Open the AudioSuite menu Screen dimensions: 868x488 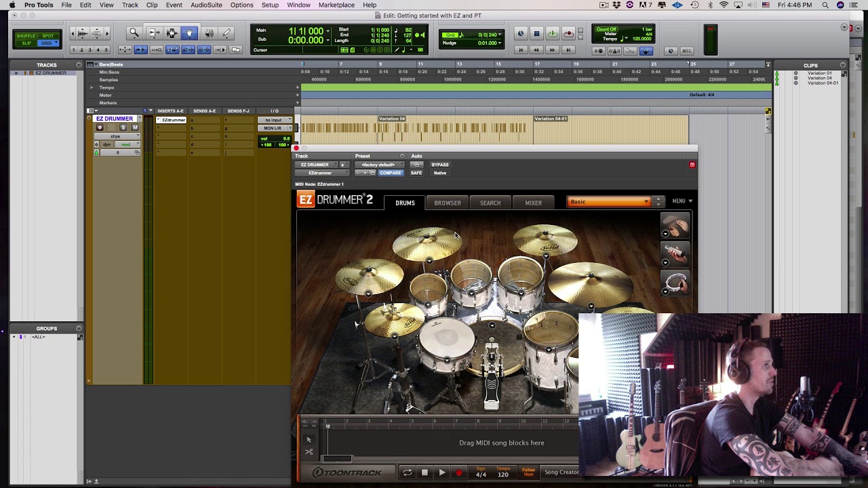click(x=206, y=5)
